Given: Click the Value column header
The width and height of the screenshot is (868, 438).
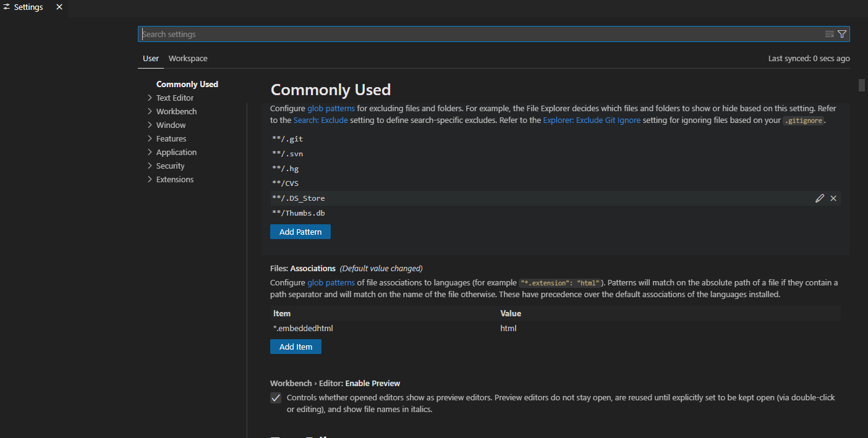Looking at the screenshot, I should click(511, 313).
